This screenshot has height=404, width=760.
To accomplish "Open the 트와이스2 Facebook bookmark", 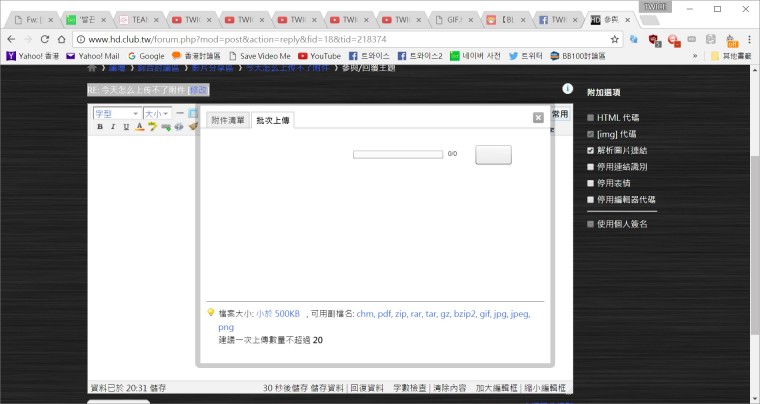I will click(420, 56).
